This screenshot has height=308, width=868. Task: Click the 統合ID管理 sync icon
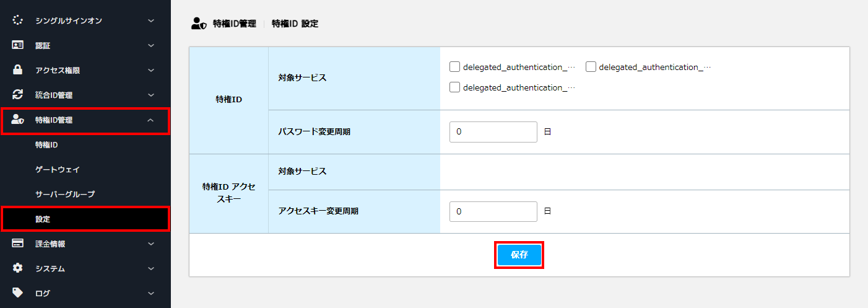[x=18, y=95]
